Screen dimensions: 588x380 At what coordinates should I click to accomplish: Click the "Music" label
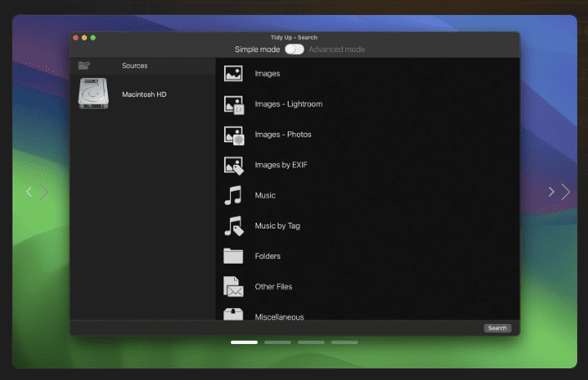265,195
